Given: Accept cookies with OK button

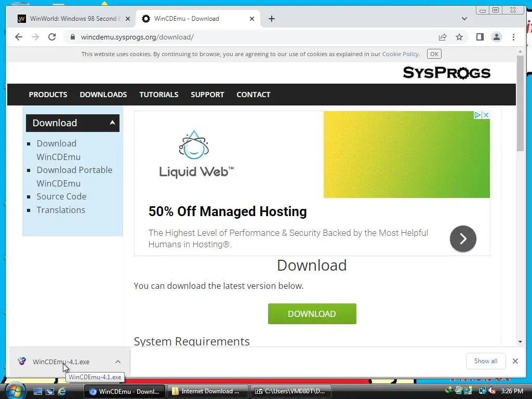Looking at the screenshot, I should (434, 54).
